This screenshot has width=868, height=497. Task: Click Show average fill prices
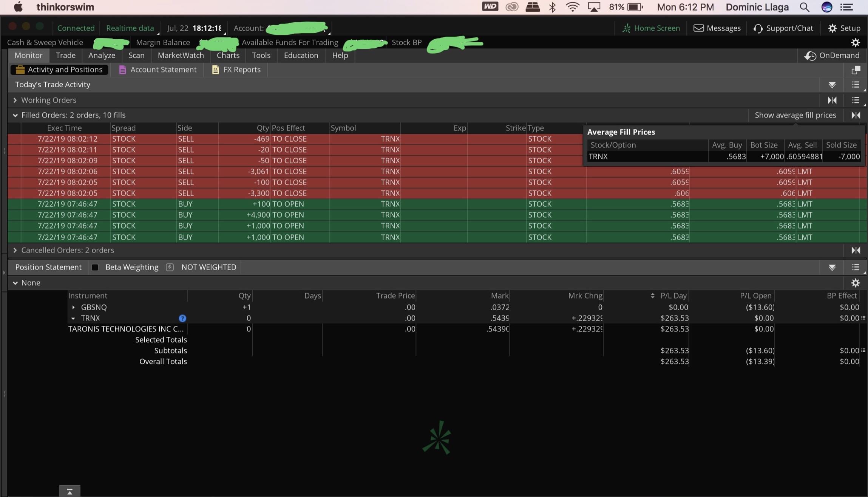(x=795, y=115)
